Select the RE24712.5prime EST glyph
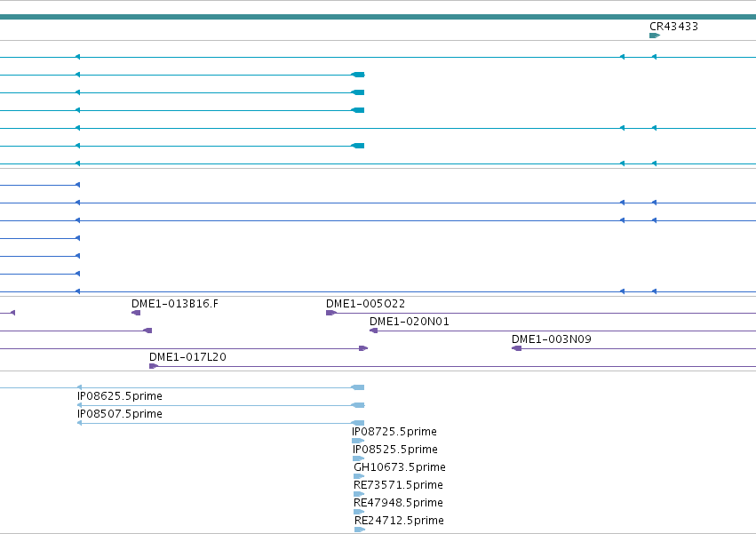The image size is (756, 534). point(360,530)
